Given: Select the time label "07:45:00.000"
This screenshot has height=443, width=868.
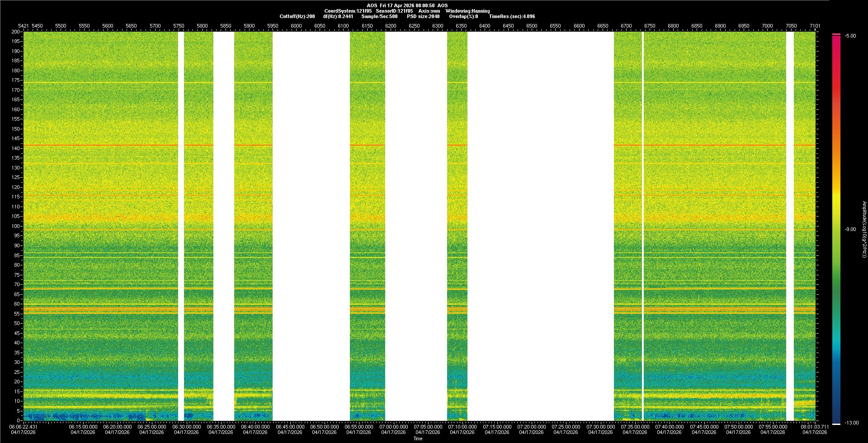Looking at the screenshot, I should [x=704, y=426].
